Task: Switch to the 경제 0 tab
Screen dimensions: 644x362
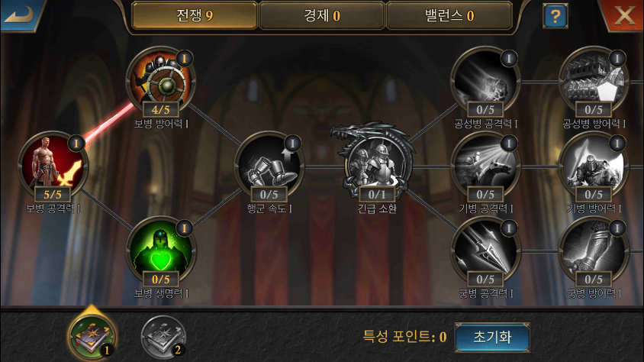Action: pos(322,15)
